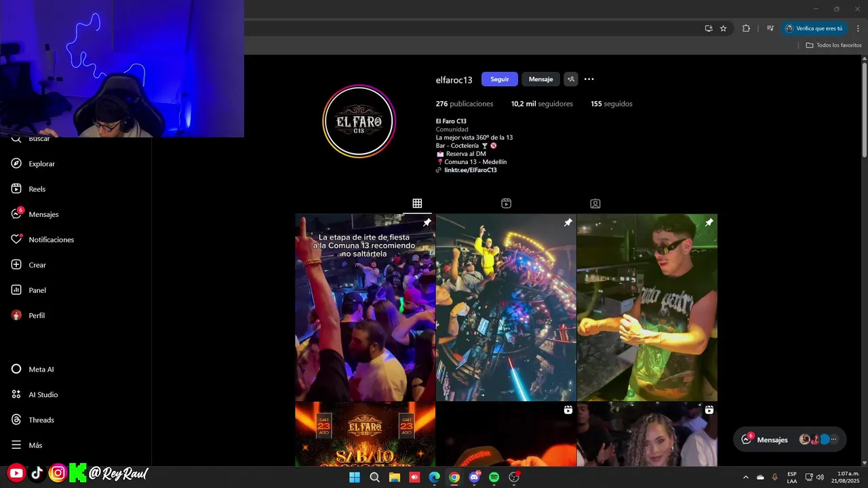Show hidden system tray icons chevron
This screenshot has height=488, width=868.
tap(746, 477)
